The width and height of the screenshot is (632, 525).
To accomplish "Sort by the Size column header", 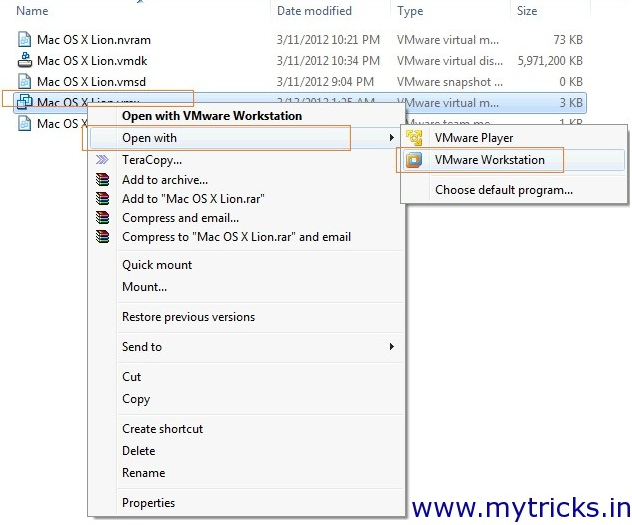I will tap(527, 11).
